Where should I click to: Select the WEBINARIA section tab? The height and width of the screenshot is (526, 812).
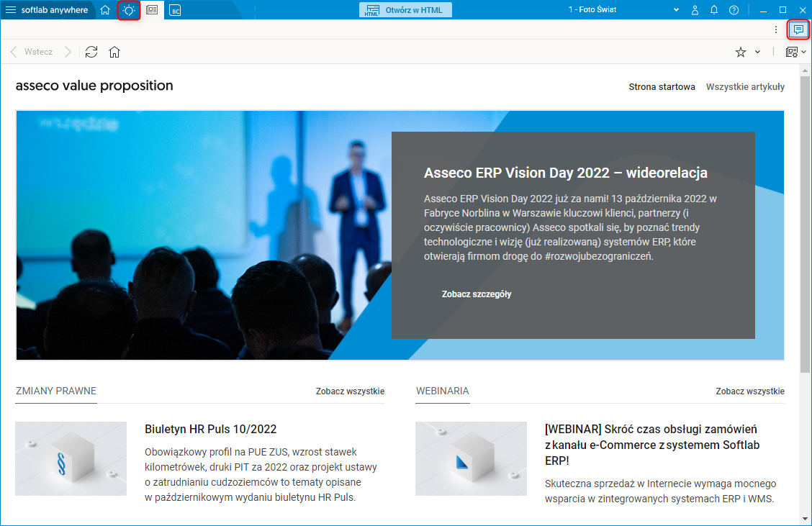(443, 391)
